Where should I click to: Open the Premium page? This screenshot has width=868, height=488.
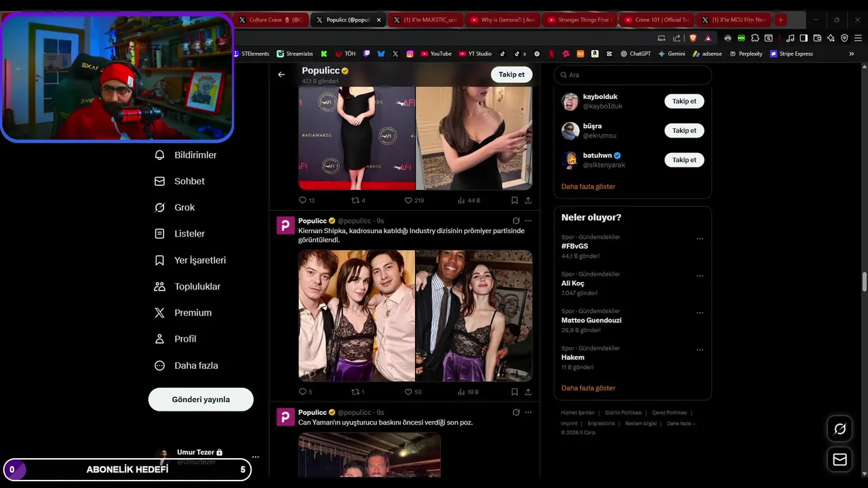183,312
